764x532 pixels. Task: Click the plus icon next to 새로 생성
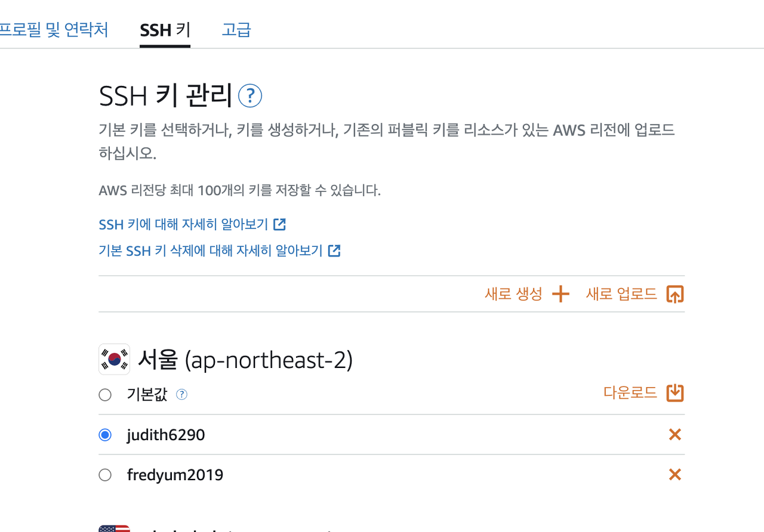[560, 294]
